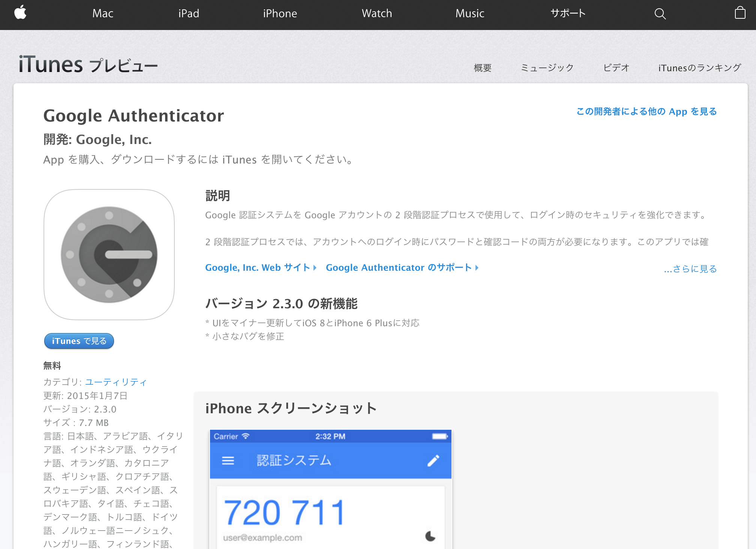
Task: Click the iPhone screenshot thumbnail
Action: 330,489
